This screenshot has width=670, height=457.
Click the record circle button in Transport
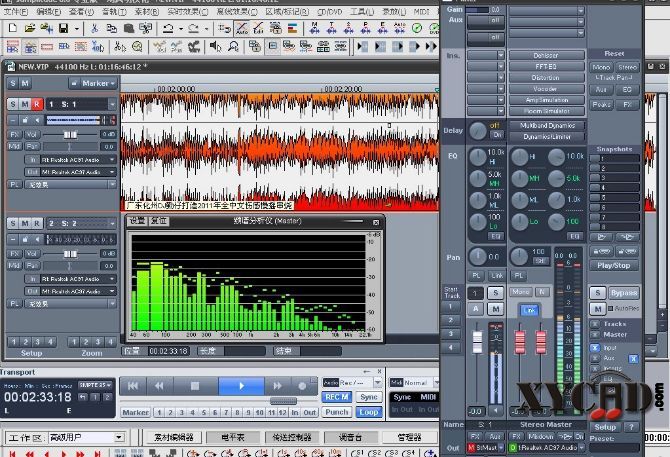(x=302, y=386)
